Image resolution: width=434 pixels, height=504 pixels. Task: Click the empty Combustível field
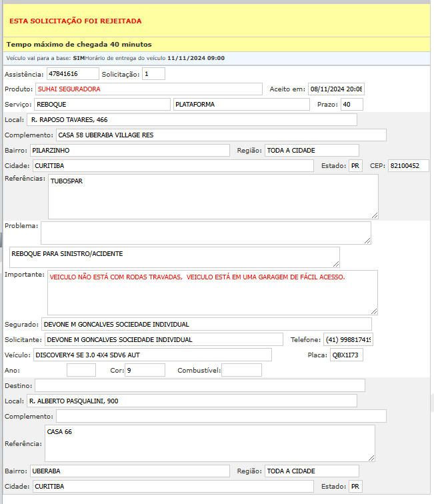pos(241,370)
